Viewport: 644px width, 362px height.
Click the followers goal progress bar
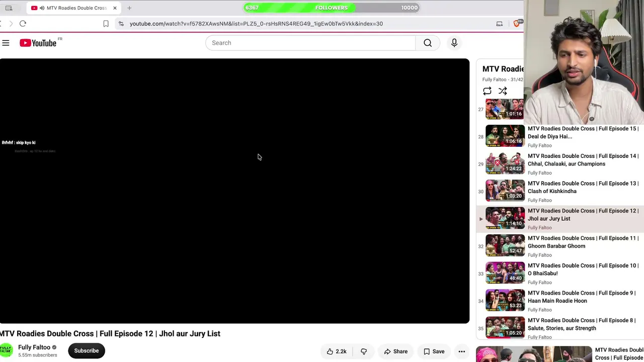[332, 8]
